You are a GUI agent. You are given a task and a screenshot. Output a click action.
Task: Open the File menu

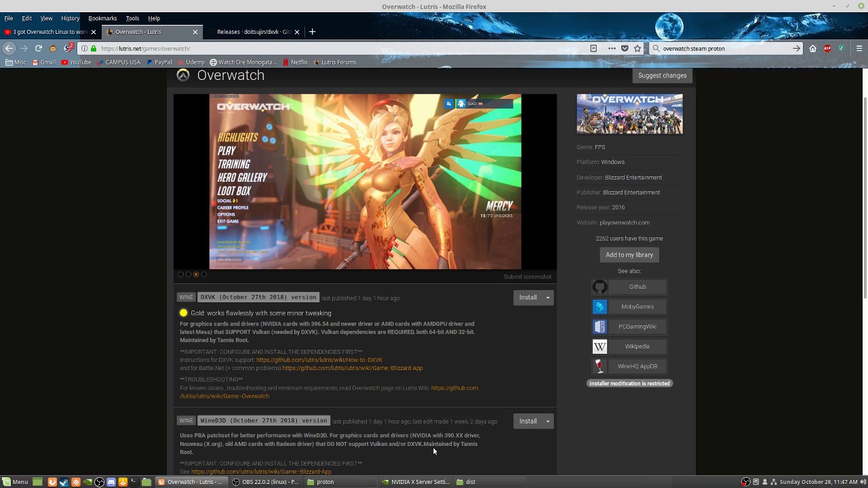tap(9, 18)
